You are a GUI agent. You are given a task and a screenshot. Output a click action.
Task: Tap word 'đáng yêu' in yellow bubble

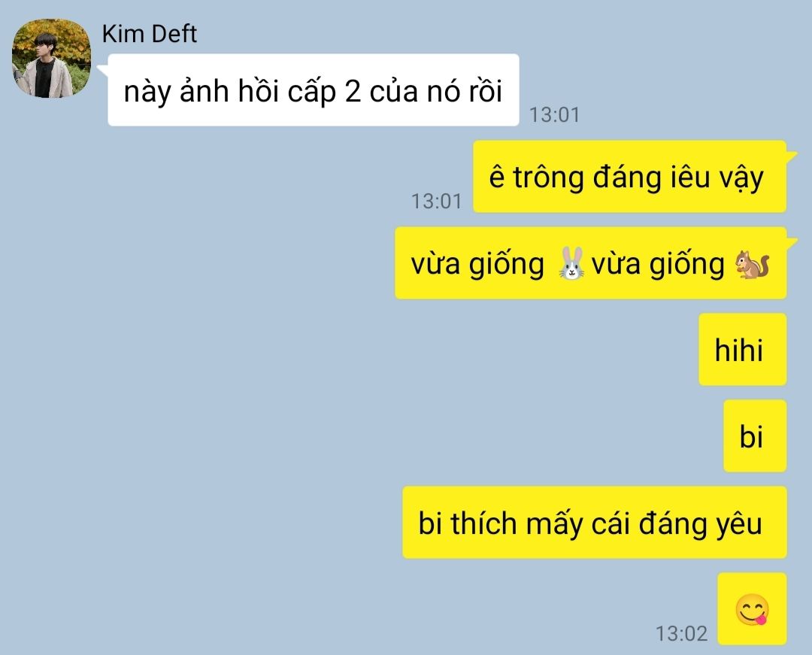click(700, 523)
